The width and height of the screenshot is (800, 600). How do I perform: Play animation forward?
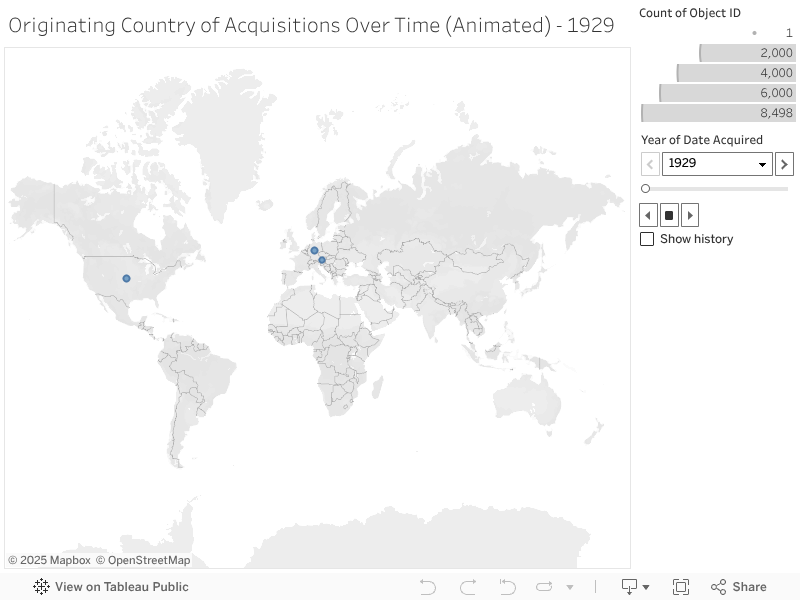690,215
